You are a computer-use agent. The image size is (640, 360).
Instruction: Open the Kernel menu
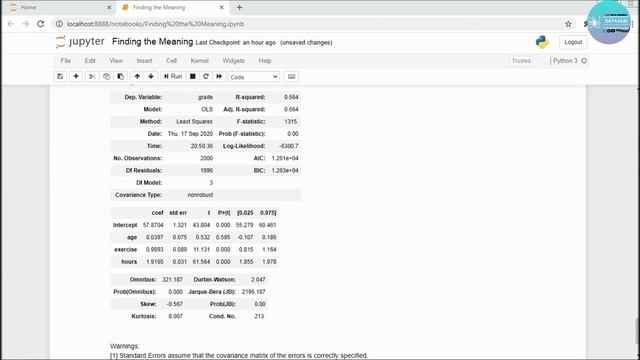coord(200,61)
